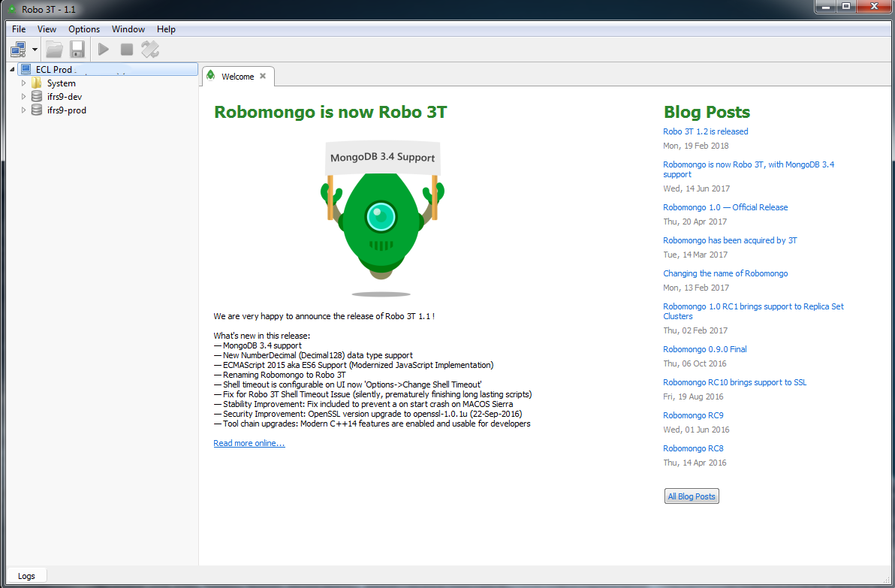Open the Read more online link
Image resolution: width=895 pixels, height=588 pixels.
249,442
